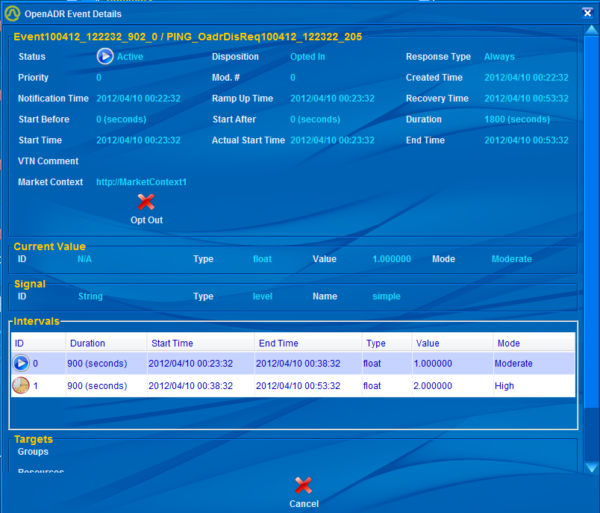Image resolution: width=600 pixels, height=513 pixels.
Task: Sort intervals by ID column header
Action: [x=38, y=343]
